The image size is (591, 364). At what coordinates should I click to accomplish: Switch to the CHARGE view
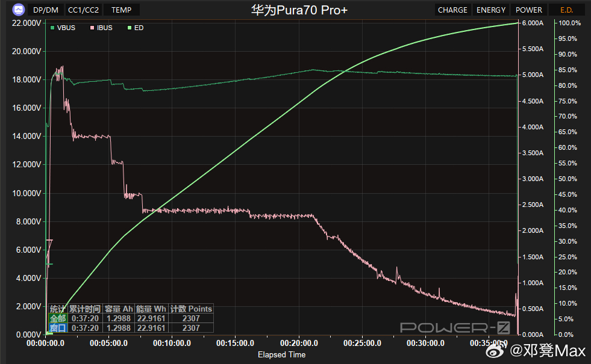click(x=452, y=10)
